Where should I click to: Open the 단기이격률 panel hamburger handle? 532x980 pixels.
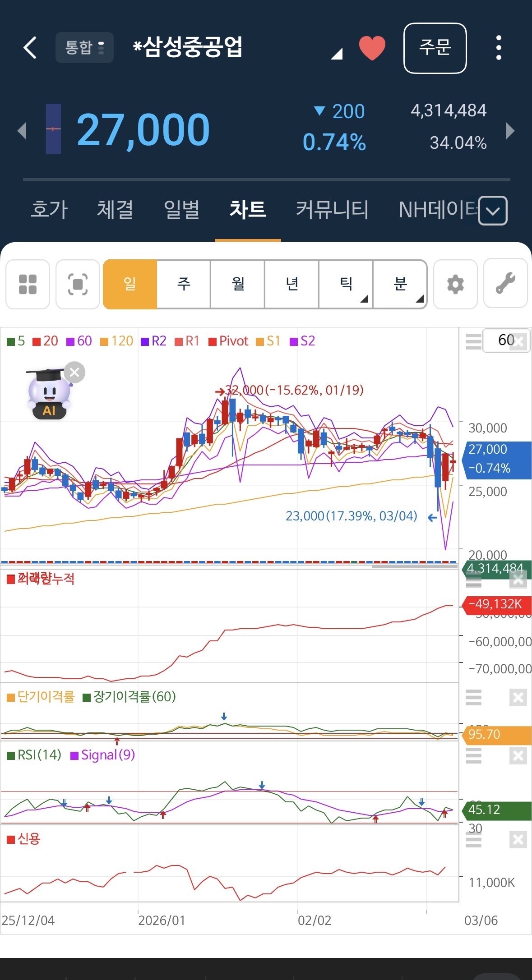click(x=473, y=698)
